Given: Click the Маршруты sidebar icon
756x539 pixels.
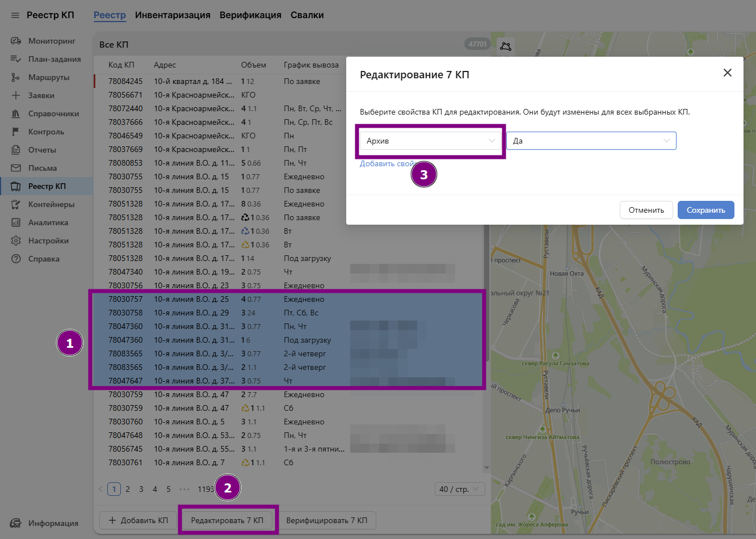Looking at the screenshot, I should pyautogui.click(x=16, y=77).
